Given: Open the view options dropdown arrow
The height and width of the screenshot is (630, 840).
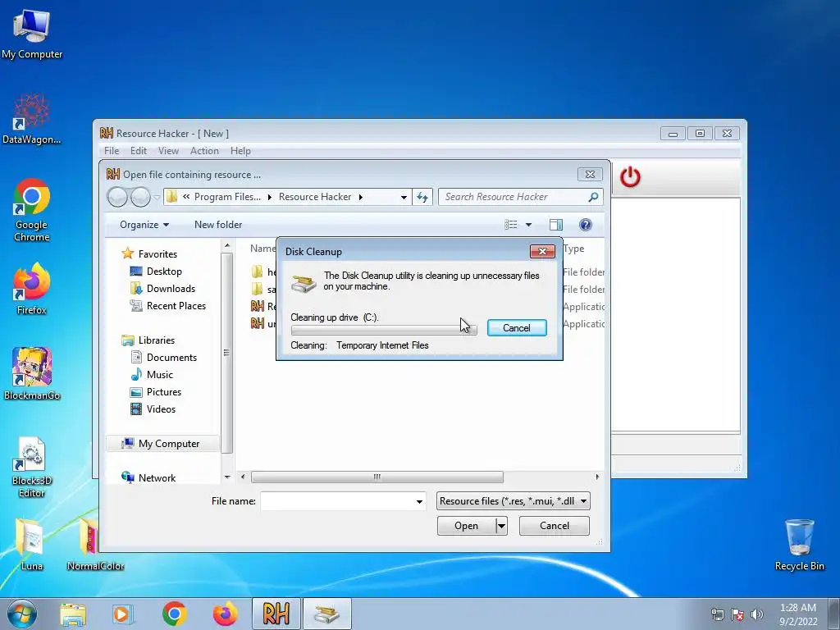Looking at the screenshot, I should [529, 225].
